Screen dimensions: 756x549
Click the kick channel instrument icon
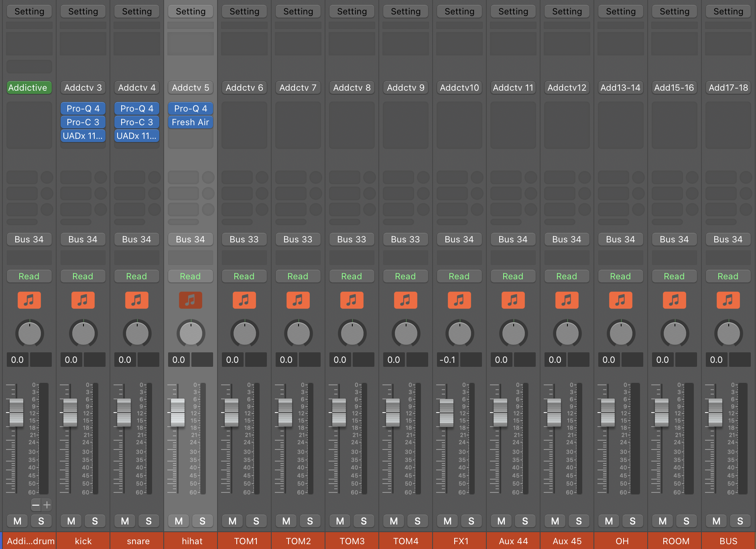click(83, 300)
